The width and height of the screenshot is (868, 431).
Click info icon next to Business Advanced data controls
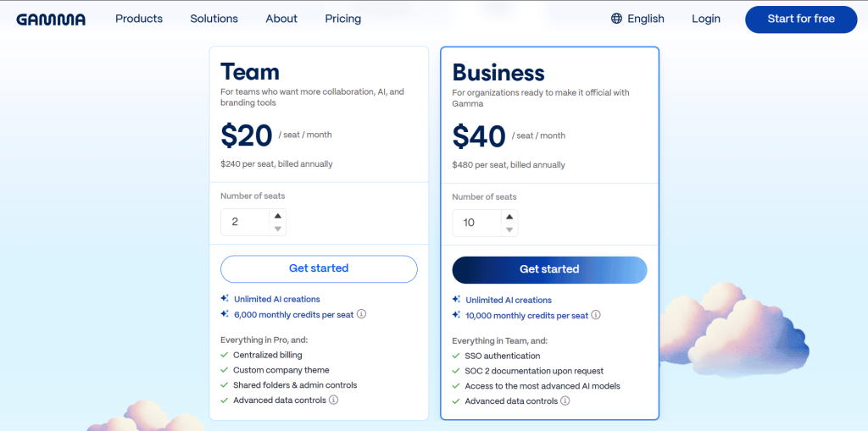pos(565,401)
